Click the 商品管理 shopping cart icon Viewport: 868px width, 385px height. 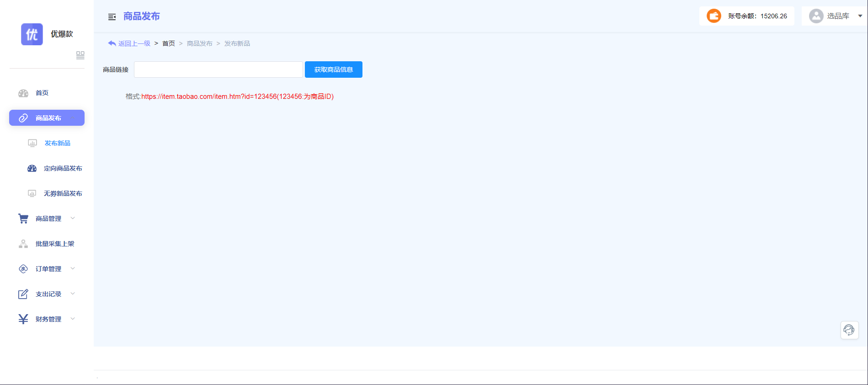23,219
